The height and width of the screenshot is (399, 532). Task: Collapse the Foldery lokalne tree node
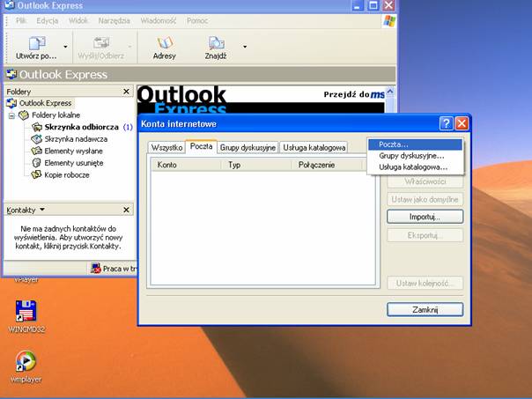pos(11,115)
